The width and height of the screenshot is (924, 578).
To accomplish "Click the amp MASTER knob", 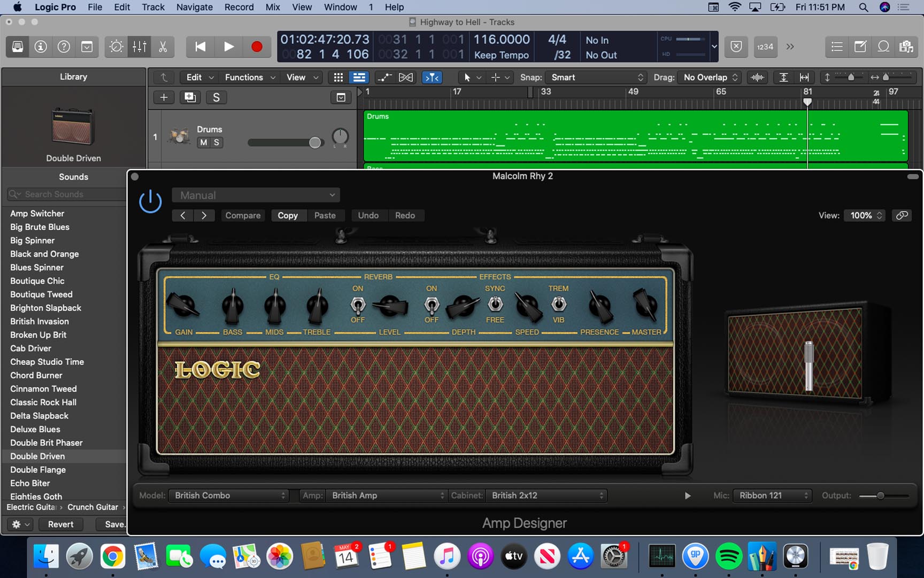I will pyautogui.click(x=645, y=305).
